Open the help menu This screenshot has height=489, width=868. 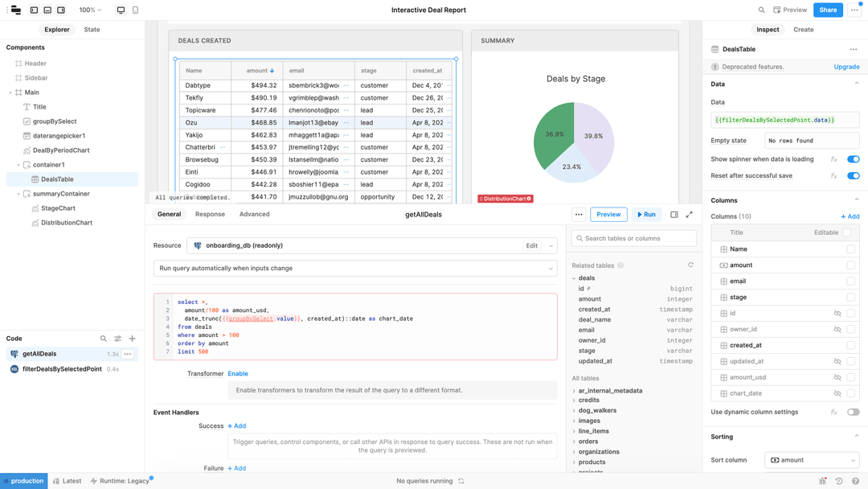click(x=855, y=481)
